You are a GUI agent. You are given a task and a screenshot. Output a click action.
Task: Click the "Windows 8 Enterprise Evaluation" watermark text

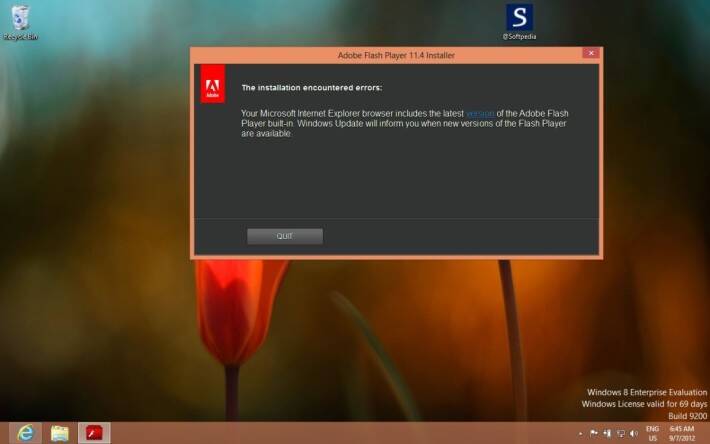(x=647, y=392)
